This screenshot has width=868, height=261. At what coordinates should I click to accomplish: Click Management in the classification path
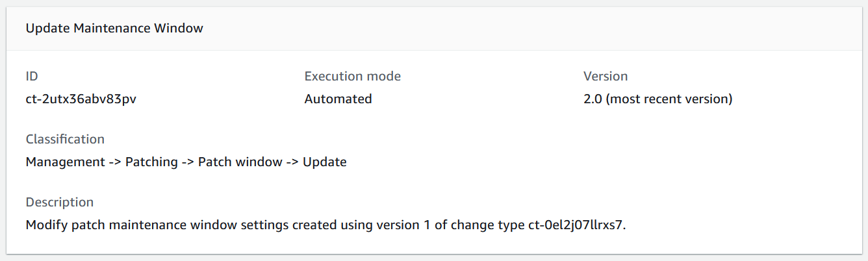coord(64,162)
